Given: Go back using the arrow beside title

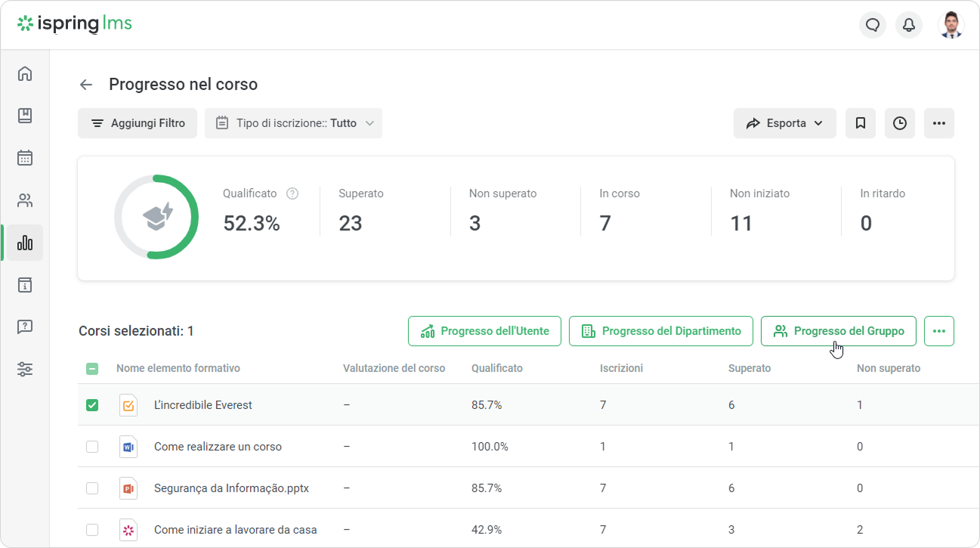Looking at the screenshot, I should tap(86, 85).
